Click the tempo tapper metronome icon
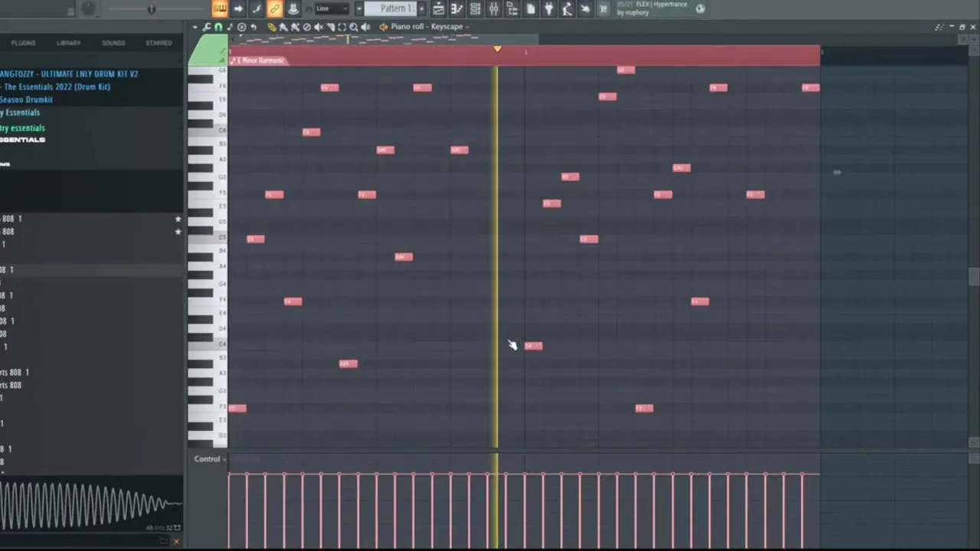This screenshot has width=980, height=551. click(567, 8)
